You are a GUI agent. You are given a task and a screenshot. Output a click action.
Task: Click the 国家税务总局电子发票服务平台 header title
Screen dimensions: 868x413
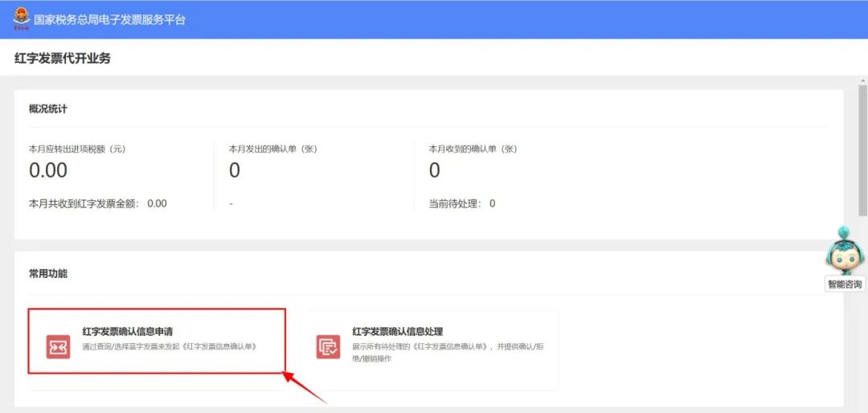point(109,19)
